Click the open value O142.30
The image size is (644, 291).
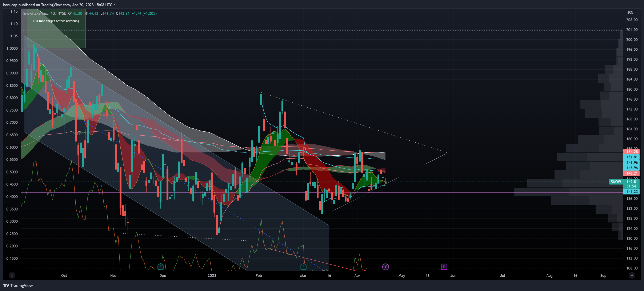point(75,13)
